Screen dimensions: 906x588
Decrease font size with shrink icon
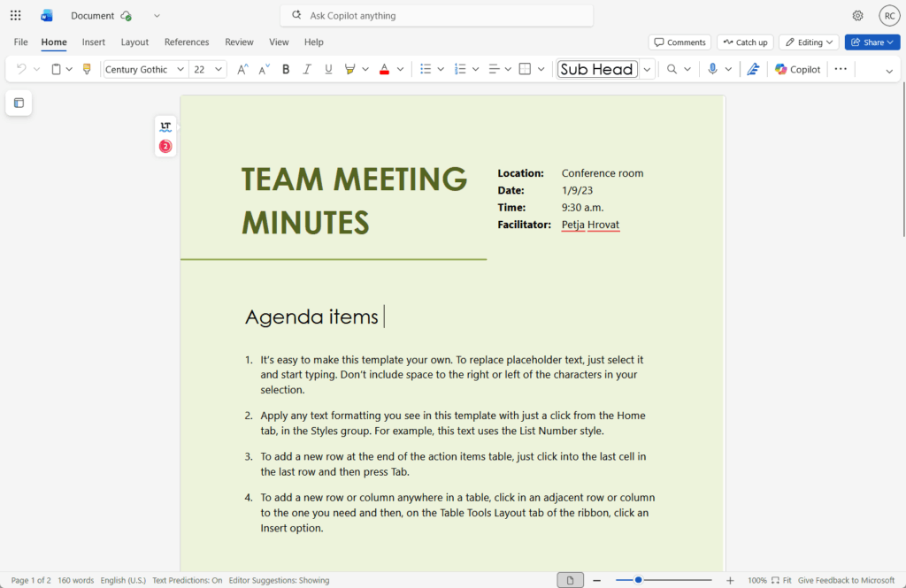(264, 69)
